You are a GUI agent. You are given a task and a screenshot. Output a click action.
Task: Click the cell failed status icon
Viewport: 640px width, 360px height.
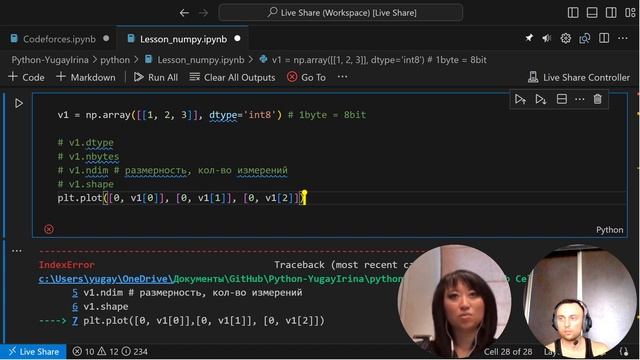[49, 229]
